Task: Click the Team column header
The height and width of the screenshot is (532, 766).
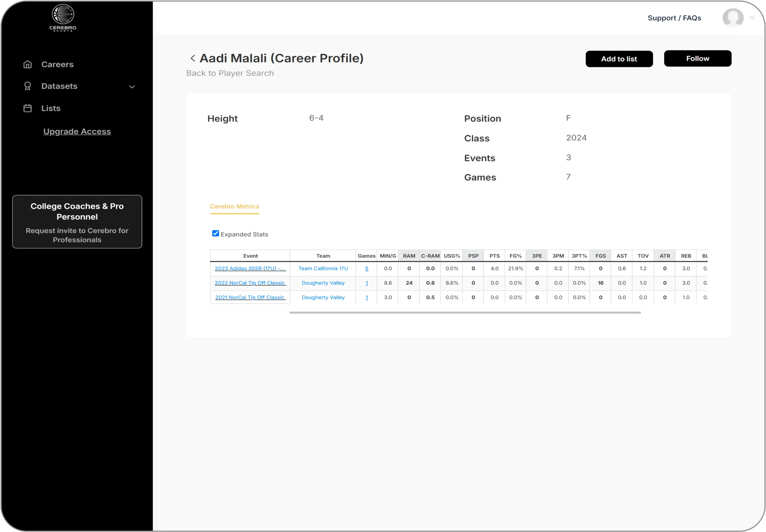Action: pyautogui.click(x=323, y=256)
